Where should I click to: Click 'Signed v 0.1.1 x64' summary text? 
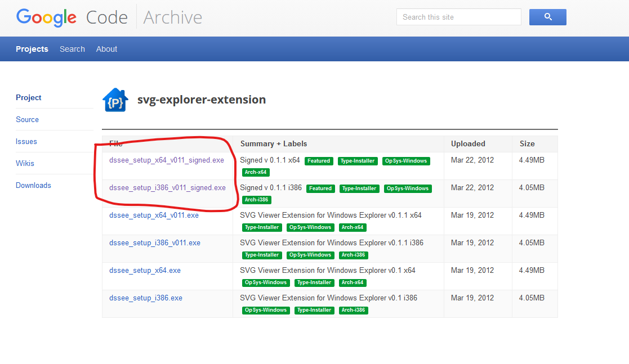pyautogui.click(x=270, y=160)
